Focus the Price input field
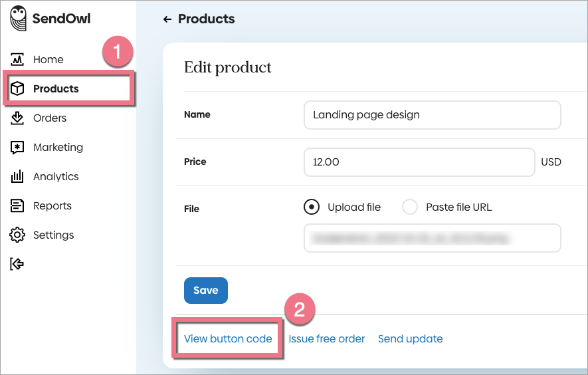This screenshot has width=588, height=375. (x=419, y=162)
